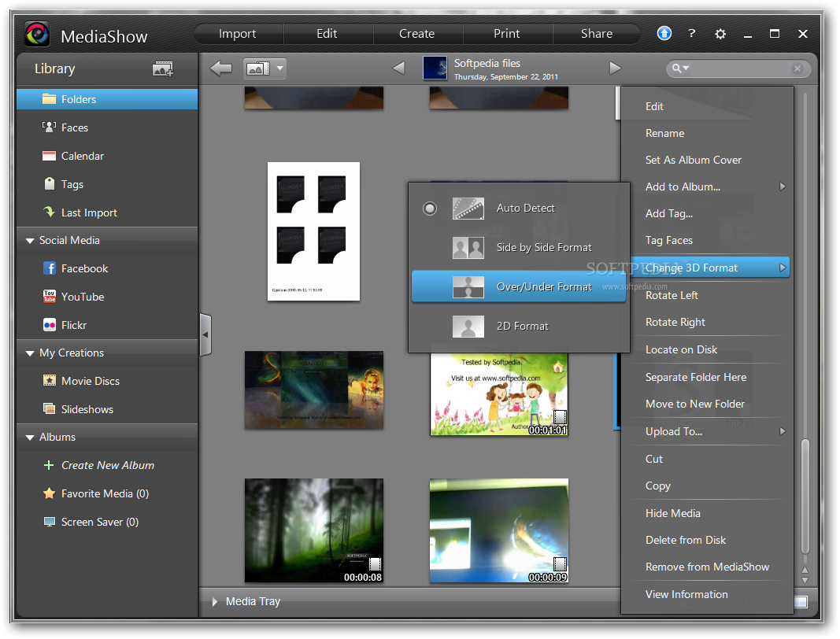
Task: Clear the search box with X
Action: pyautogui.click(x=797, y=68)
